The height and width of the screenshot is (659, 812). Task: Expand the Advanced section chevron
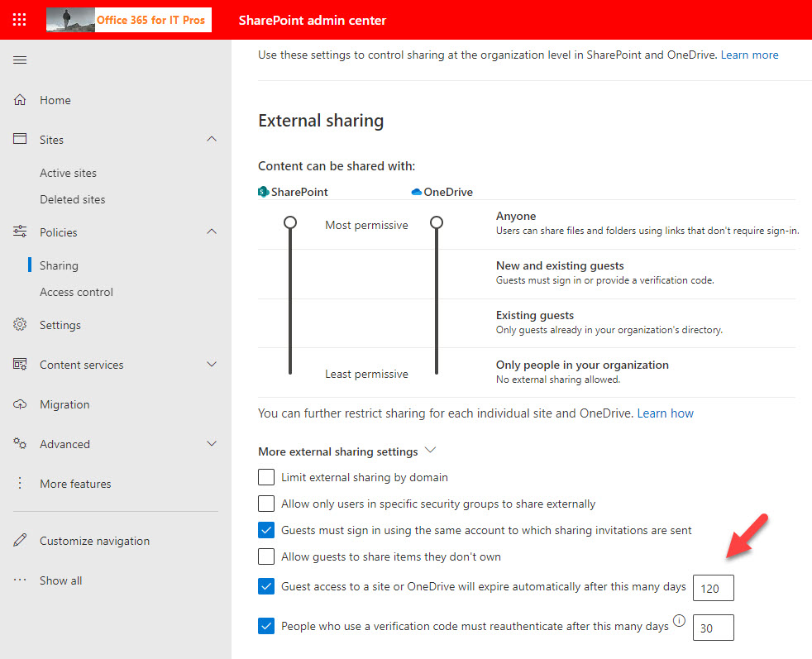pyautogui.click(x=212, y=444)
